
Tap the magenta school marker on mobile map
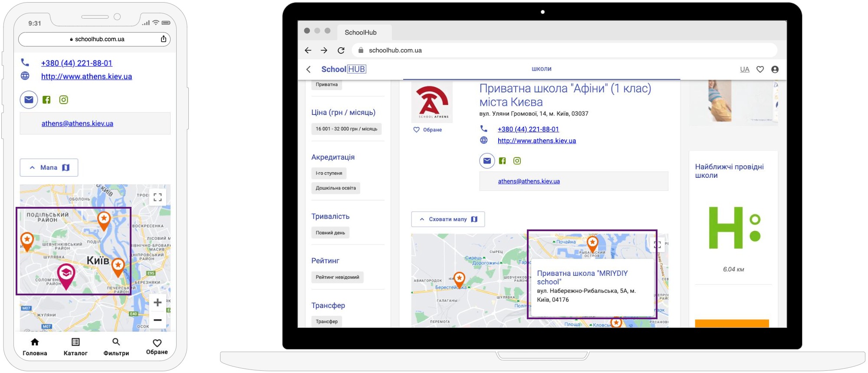click(66, 274)
